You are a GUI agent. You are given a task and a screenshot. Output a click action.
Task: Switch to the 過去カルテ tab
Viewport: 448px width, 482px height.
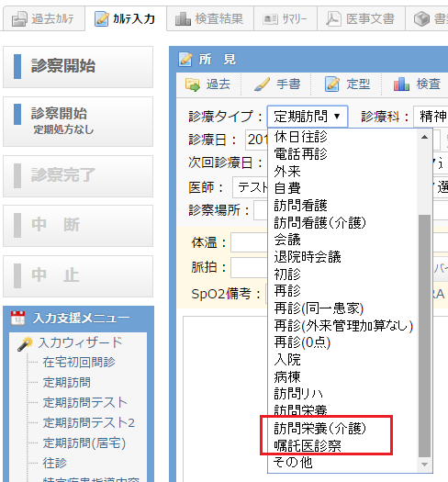(44, 19)
